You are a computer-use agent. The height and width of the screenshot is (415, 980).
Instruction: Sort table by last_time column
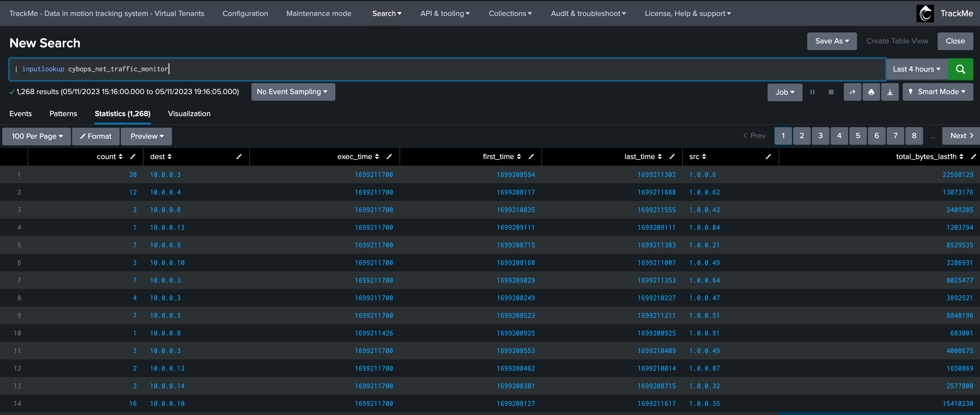pyautogui.click(x=643, y=156)
